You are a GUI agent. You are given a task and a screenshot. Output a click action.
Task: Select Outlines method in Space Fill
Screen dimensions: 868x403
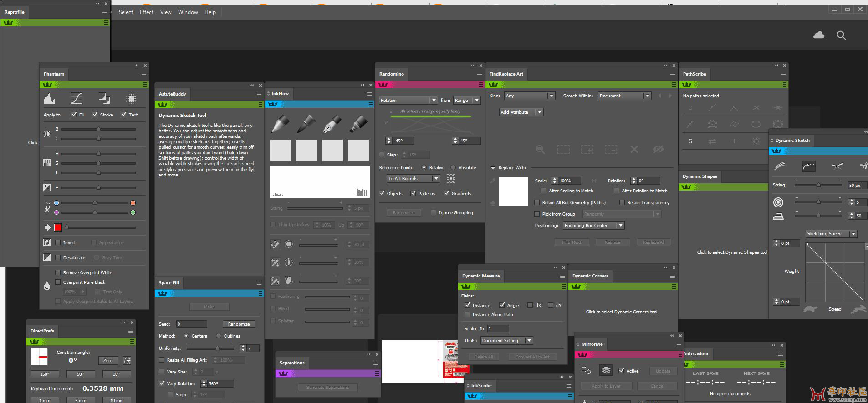[x=219, y=336]
